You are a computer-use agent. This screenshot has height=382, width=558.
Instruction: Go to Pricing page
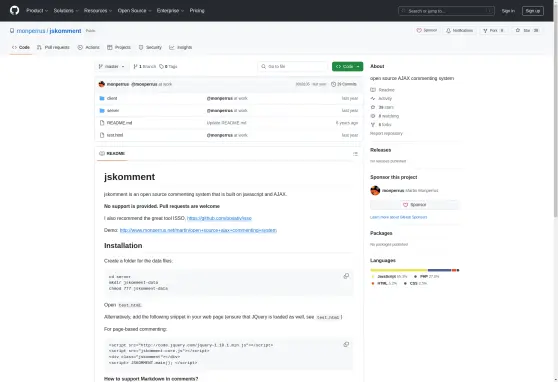tap(197, 11)
